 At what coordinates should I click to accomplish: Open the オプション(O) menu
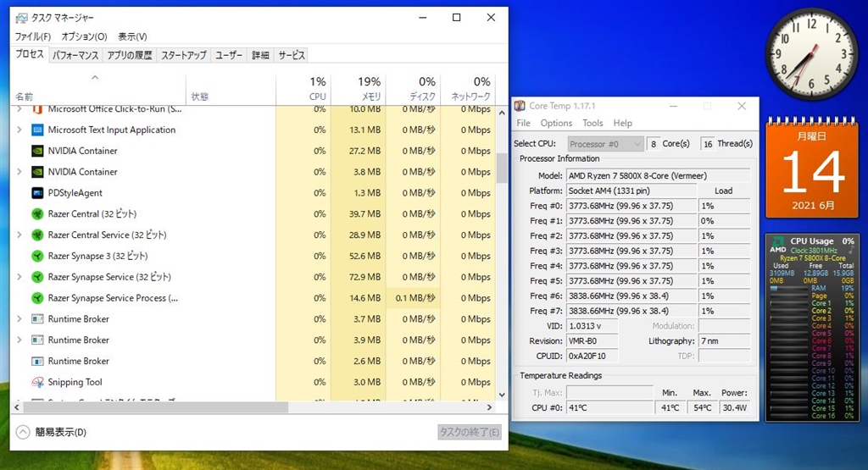click(x=84, y=36)
